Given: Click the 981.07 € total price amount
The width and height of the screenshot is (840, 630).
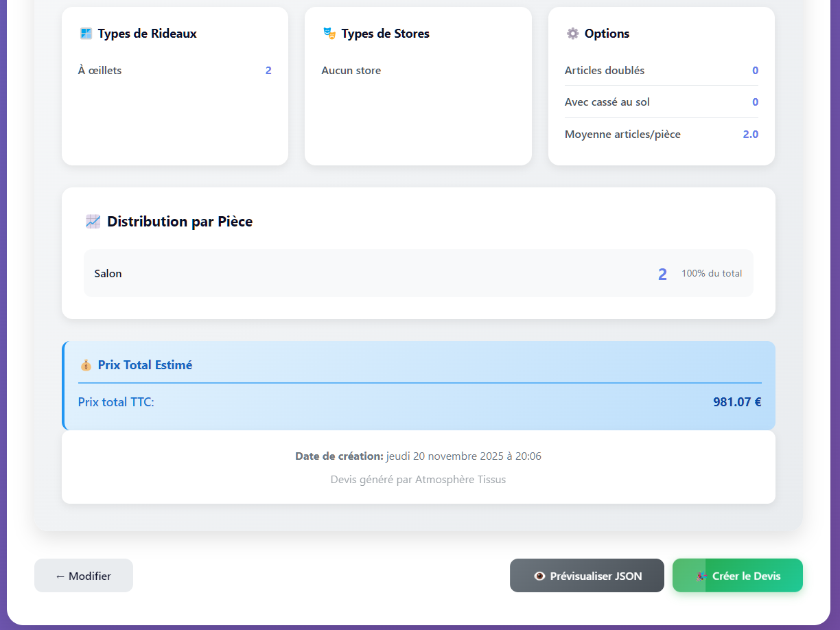Looking at the screenshot, I should tap(736, 402).
